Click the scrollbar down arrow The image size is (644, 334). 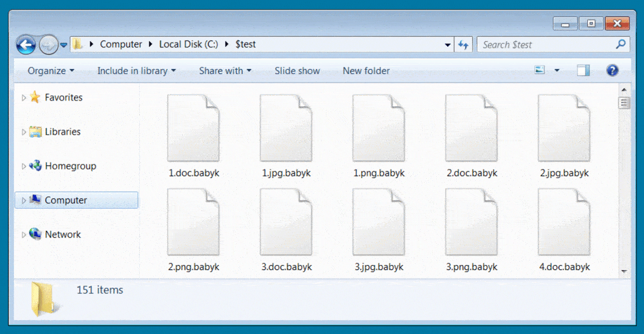[624, 271]
